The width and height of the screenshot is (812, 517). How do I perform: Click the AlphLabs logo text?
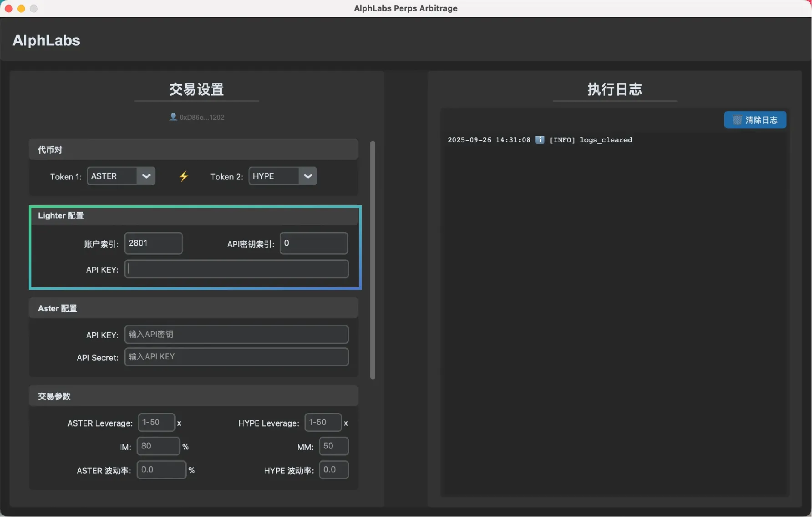pyautogui.click(x=46, y=41)
